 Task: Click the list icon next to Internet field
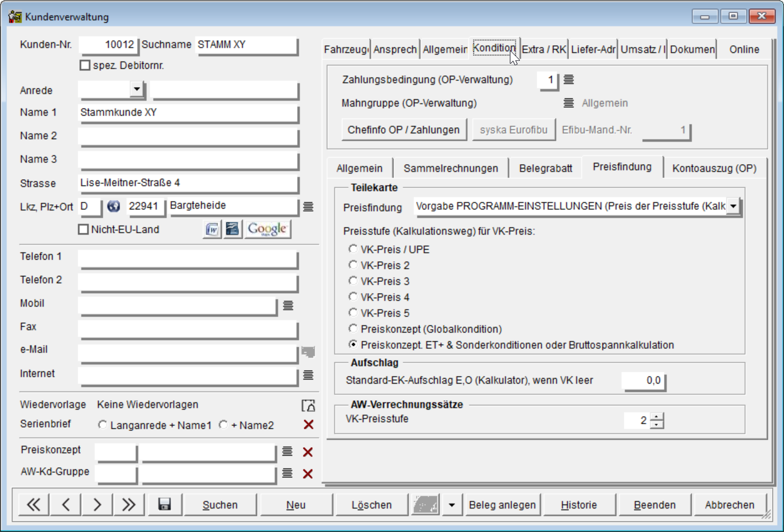coord(308,375)
